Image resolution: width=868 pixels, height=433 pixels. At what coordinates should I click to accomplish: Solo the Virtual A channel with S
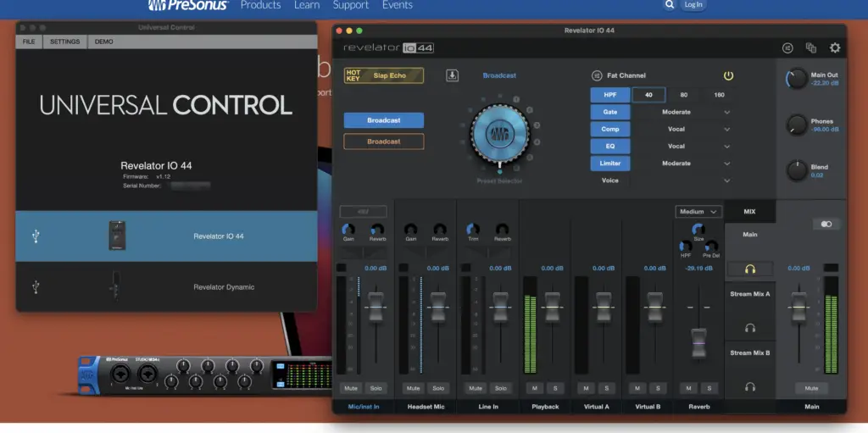coord(606,388)
